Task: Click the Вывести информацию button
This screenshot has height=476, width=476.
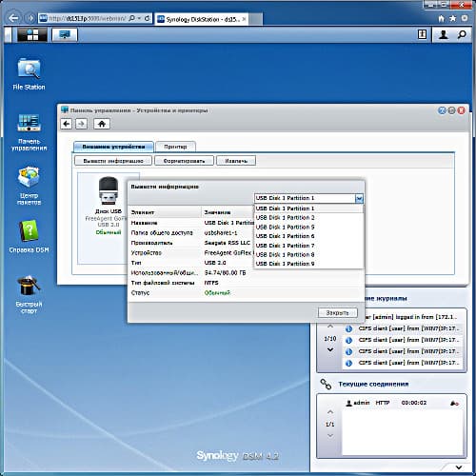Action: click(113, 161)
